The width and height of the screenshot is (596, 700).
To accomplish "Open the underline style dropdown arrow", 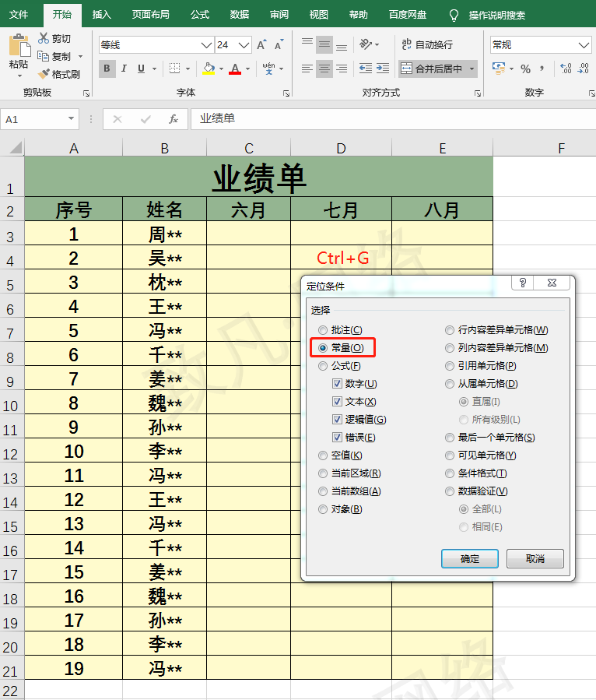I will 154,69.
